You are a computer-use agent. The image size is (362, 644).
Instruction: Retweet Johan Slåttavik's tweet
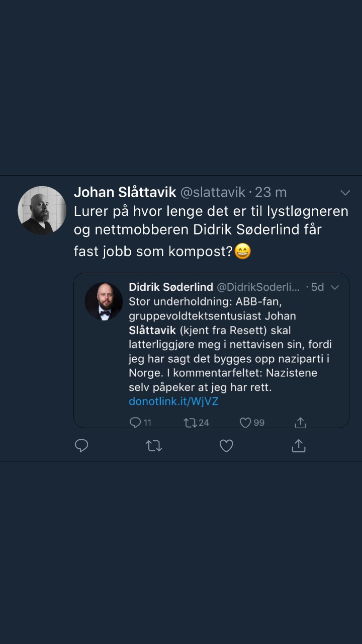pos(154,446)
